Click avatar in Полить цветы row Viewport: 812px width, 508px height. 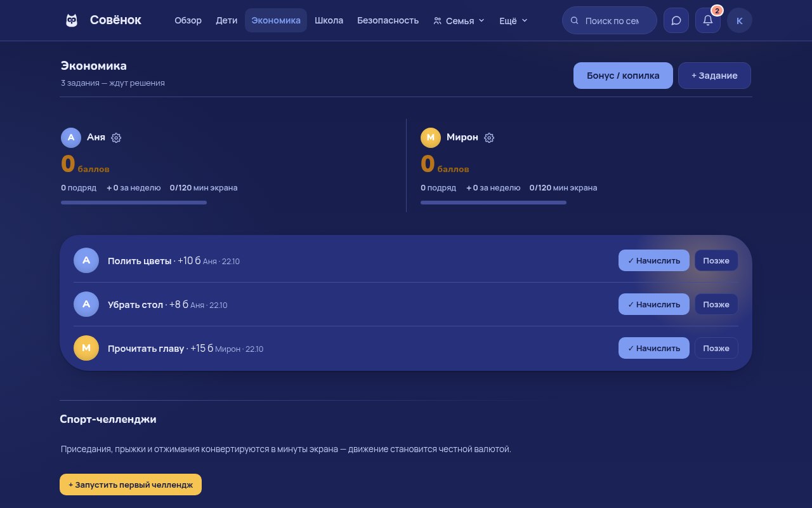86,260
